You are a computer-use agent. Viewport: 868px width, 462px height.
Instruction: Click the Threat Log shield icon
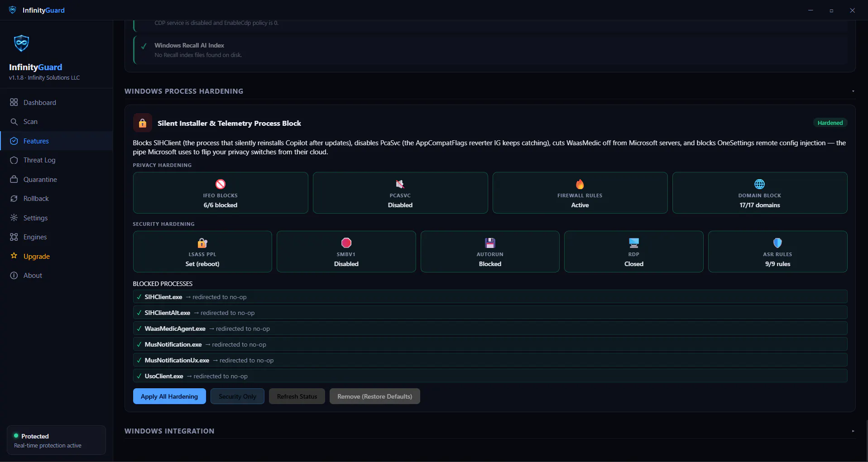point(14,160)
